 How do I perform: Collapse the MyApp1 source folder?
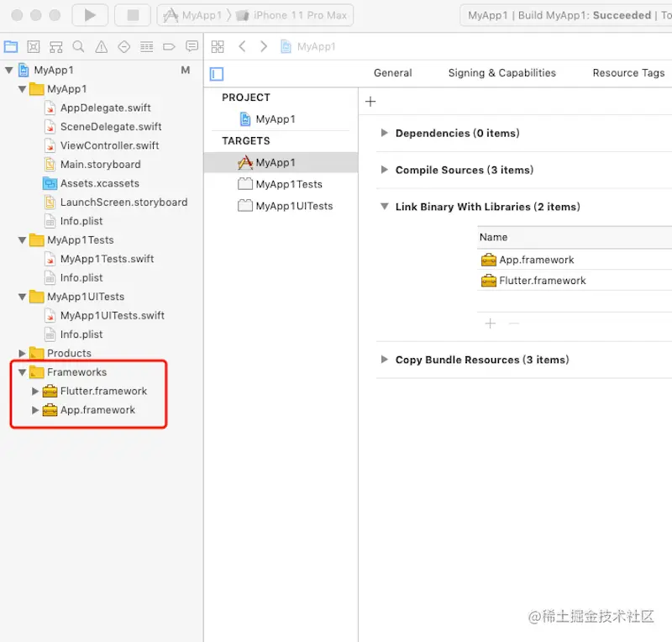coord(23,89)
